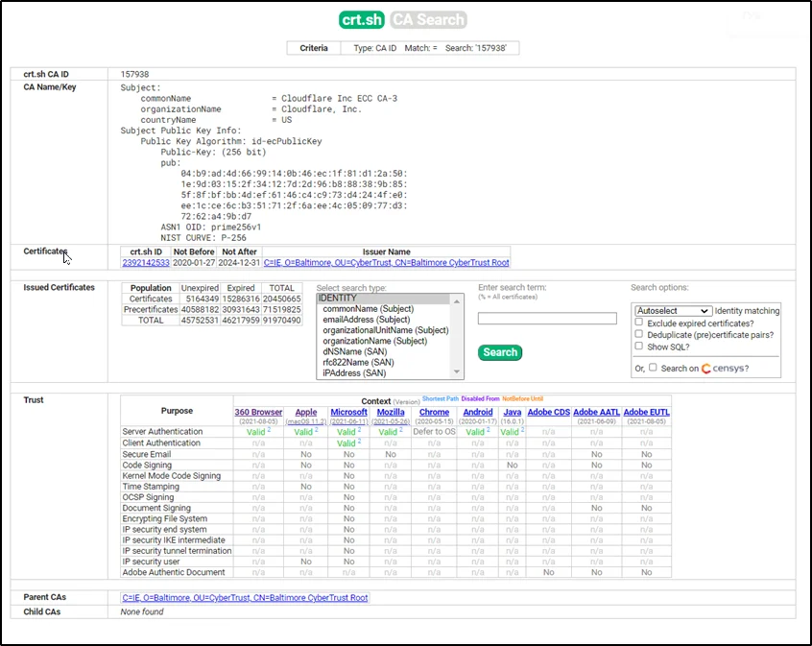
Task: Click the Criteria label box
Action: click(314, 48)
